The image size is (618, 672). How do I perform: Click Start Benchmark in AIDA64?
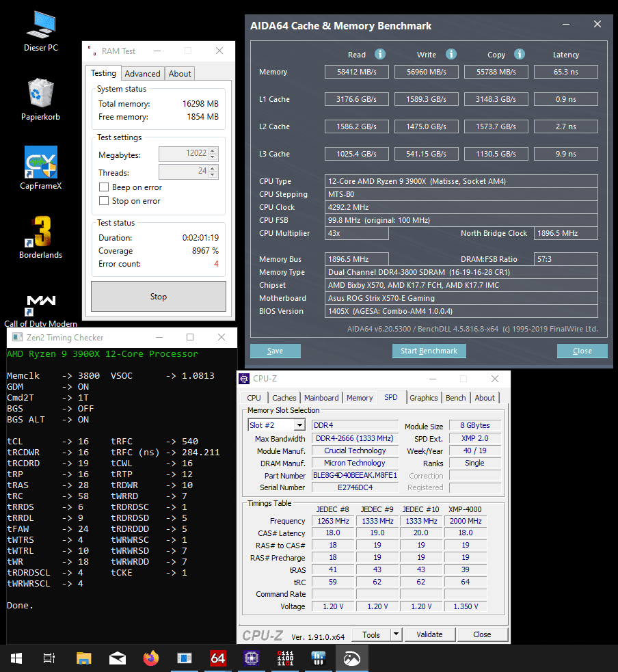coord(429,351)
